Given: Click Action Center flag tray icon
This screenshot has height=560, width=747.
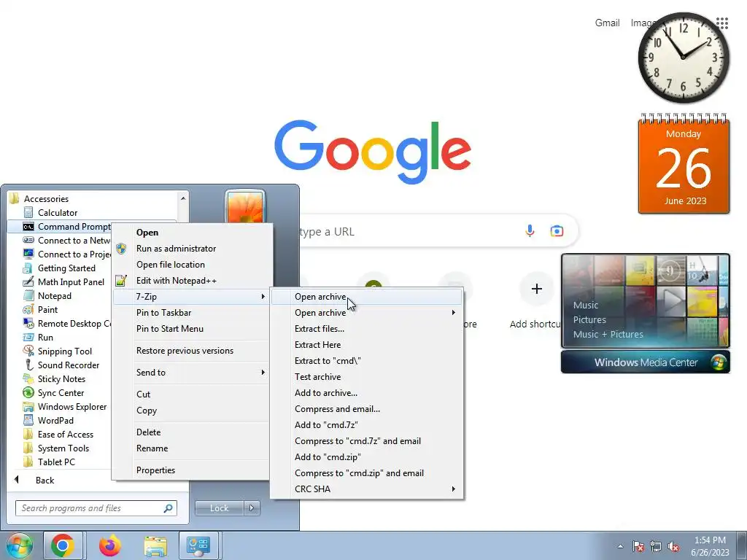Looking at the screenshot, I should pyautogui.click(x=638, y=546).
